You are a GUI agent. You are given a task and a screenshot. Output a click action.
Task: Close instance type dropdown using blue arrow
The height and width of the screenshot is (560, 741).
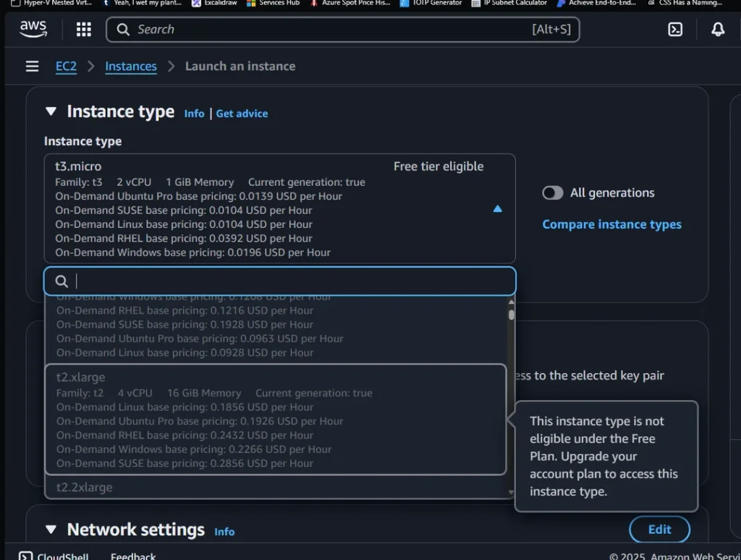click(497, 208)
